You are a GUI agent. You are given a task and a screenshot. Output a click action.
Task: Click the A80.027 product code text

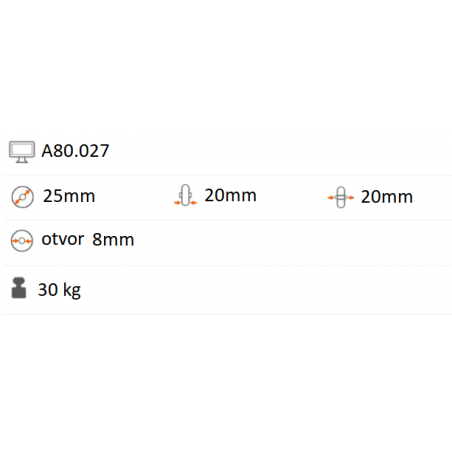click(75, 151)
